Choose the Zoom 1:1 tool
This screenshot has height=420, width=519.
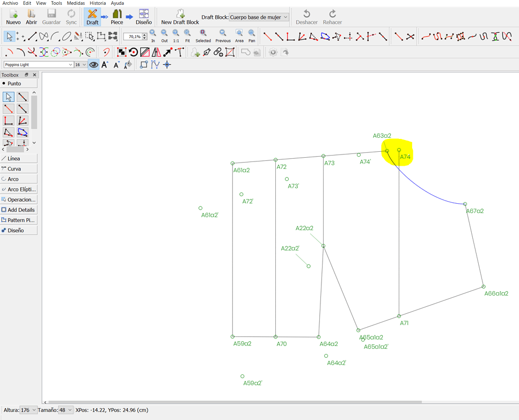pyautogui.click(x=175, y=33)
